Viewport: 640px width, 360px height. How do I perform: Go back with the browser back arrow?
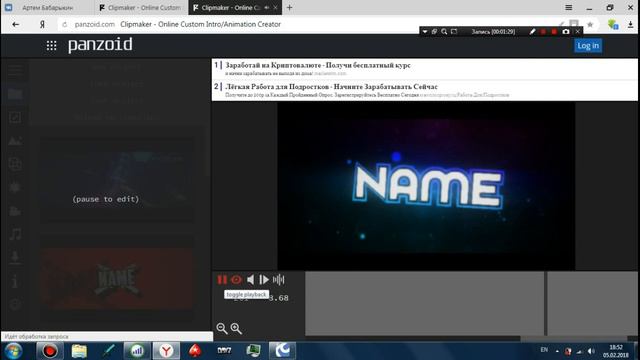16,24
